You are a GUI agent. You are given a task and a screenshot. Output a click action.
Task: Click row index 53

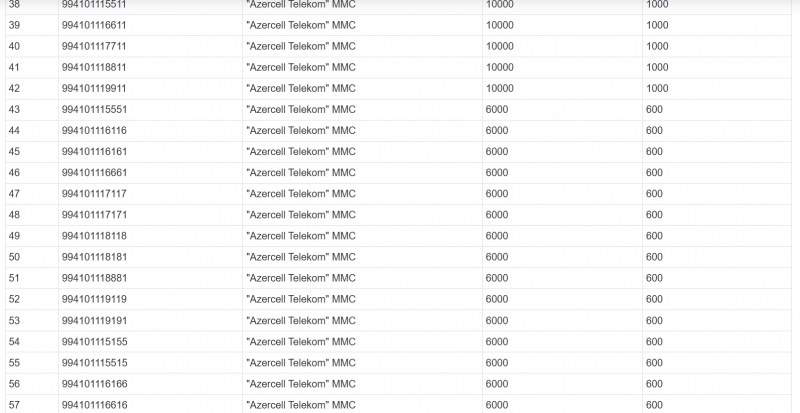pos(14,321)
